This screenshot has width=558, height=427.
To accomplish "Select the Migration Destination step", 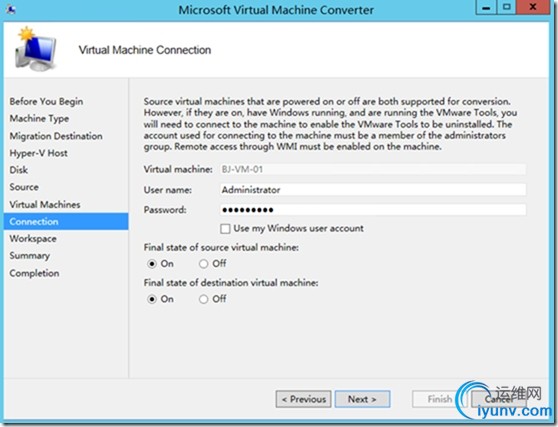I will [x=56, y=136].
